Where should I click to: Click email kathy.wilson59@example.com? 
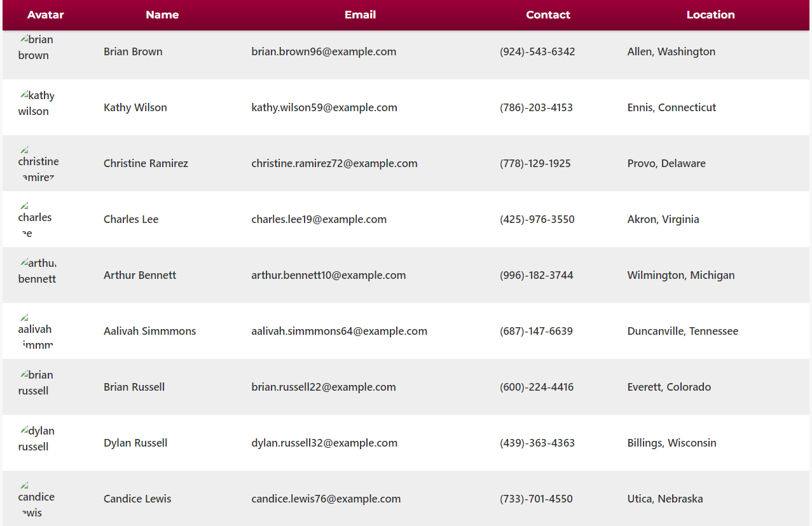point(324,107)
